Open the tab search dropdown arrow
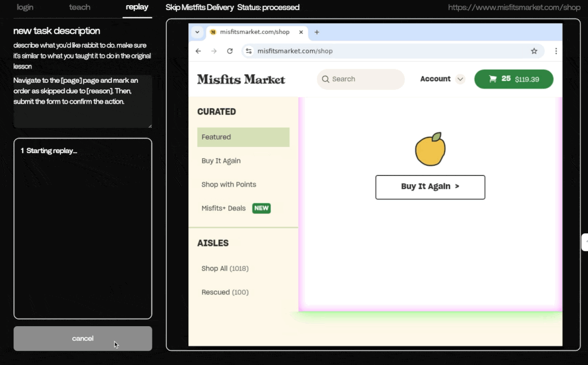The width and height of the screenshot is (588, 365). [197, 32]
